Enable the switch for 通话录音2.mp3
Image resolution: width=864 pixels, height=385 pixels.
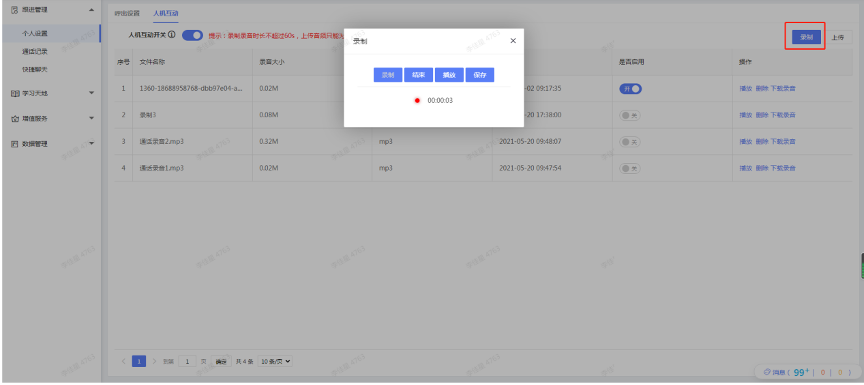pos(630,142)
